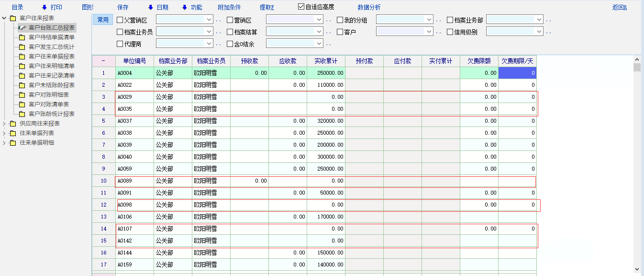
Task: Click the 保存 button
Action: (x=123, y=7)
